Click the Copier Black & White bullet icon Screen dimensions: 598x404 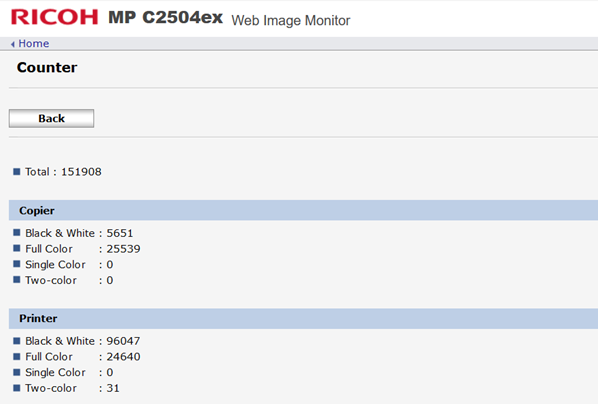coord(16,232)
